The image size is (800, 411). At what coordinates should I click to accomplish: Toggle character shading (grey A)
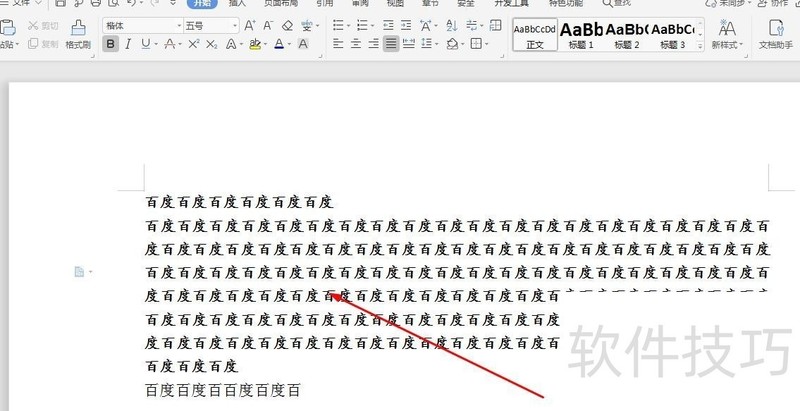(303, 44)
